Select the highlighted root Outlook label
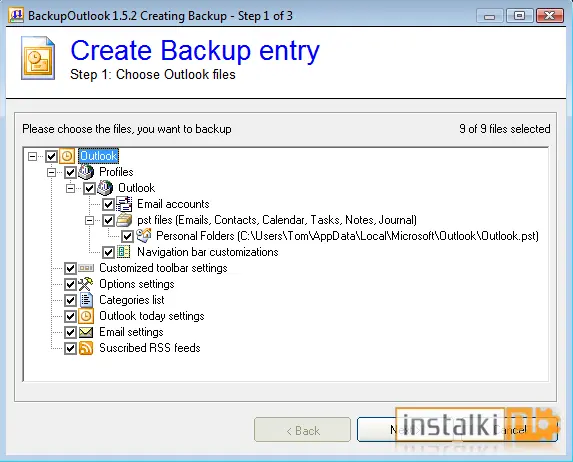This screenshot has height=462, width=573. click(x=98, y=156)
